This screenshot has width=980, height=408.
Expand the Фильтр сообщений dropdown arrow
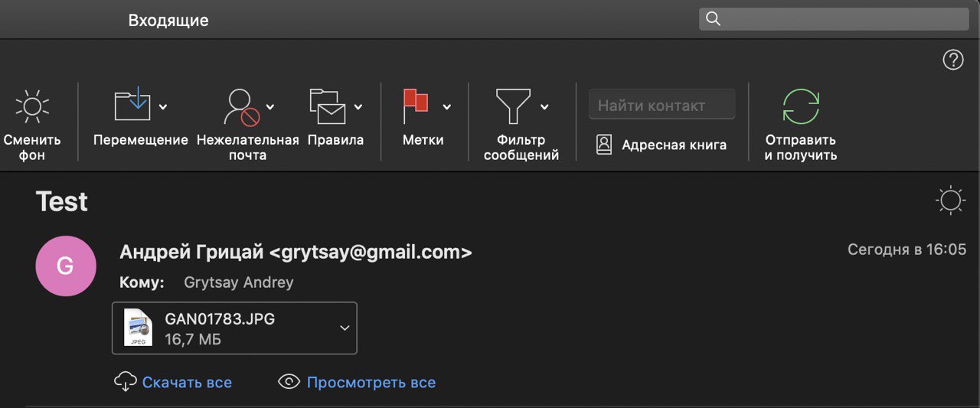[x=544, y=107]
